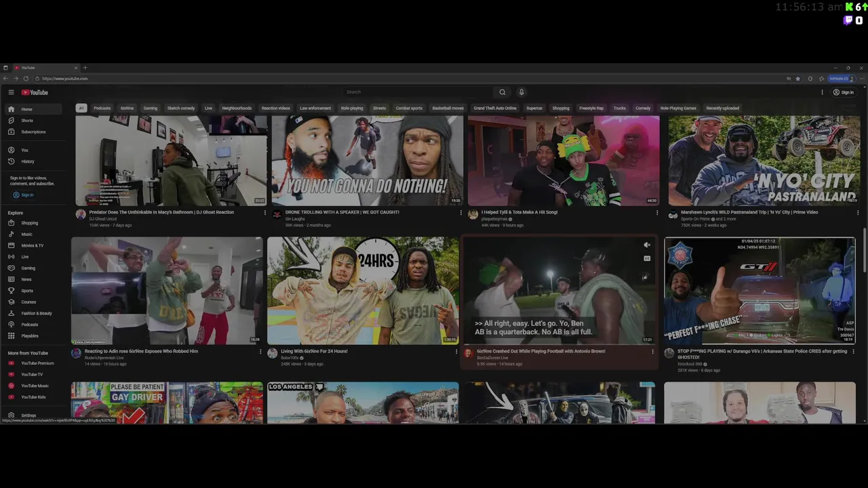Open the Buba100x channel link
This screenshot has width=868, height=488.
pyautogui.click(x=290, y=358)
